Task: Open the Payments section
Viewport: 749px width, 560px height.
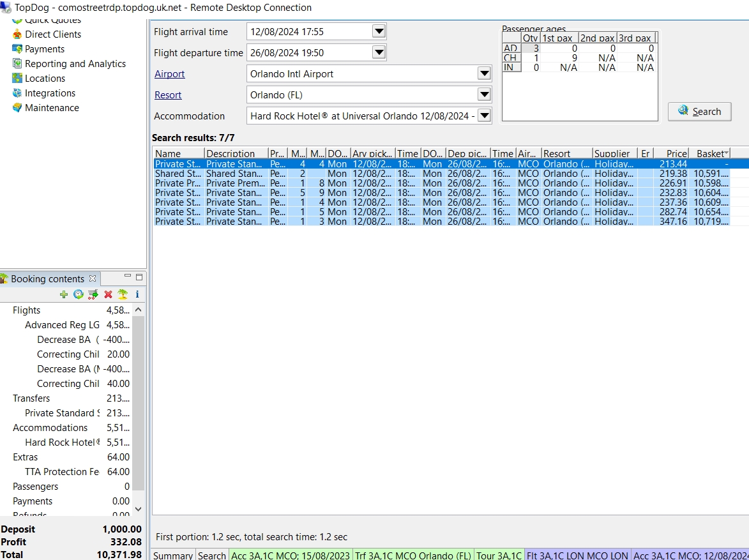Action: [x=44, y=49]
